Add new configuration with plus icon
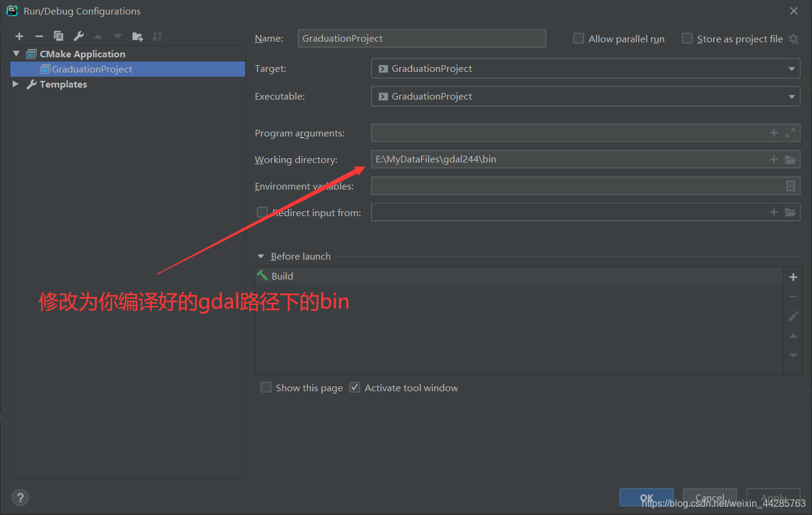 click(x=19, y=36)
